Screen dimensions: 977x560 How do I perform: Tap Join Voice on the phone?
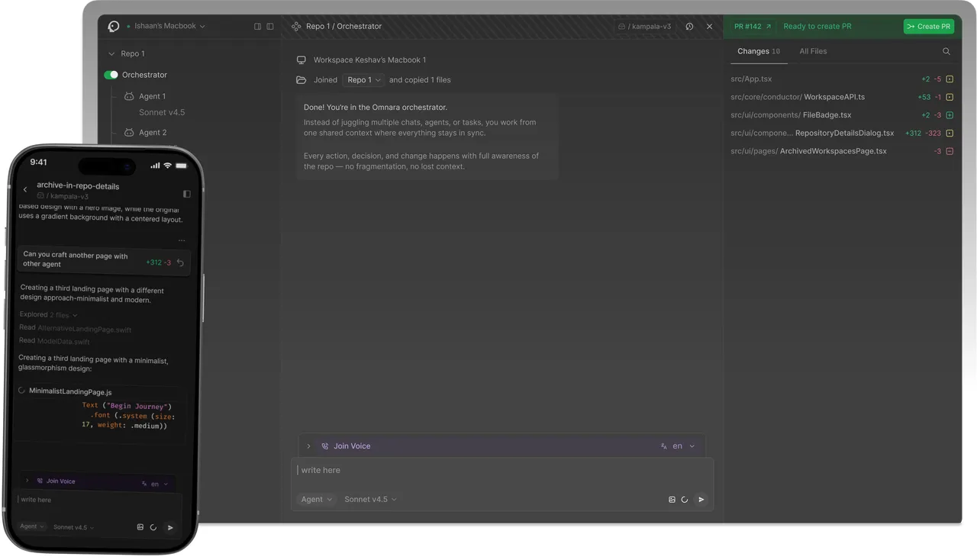(60, 481)
